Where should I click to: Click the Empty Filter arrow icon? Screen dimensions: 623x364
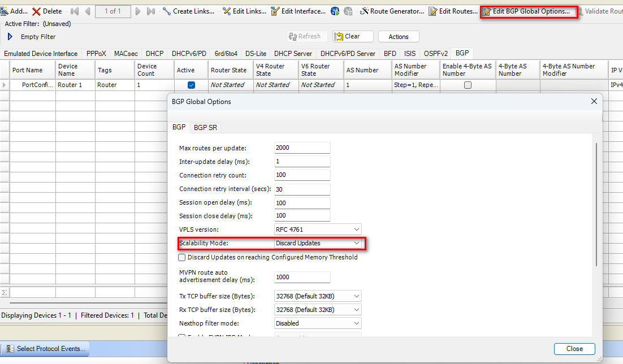tap(10, 37)
